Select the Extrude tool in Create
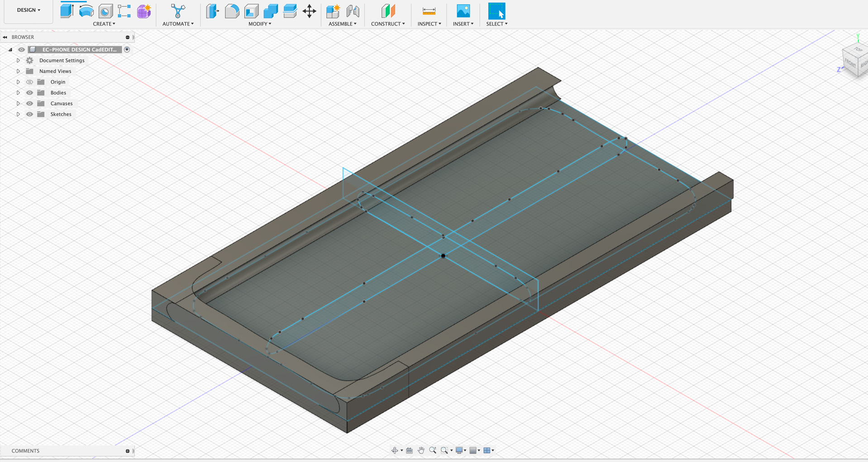The image size is (868, 462). click(x=67, y=11)
